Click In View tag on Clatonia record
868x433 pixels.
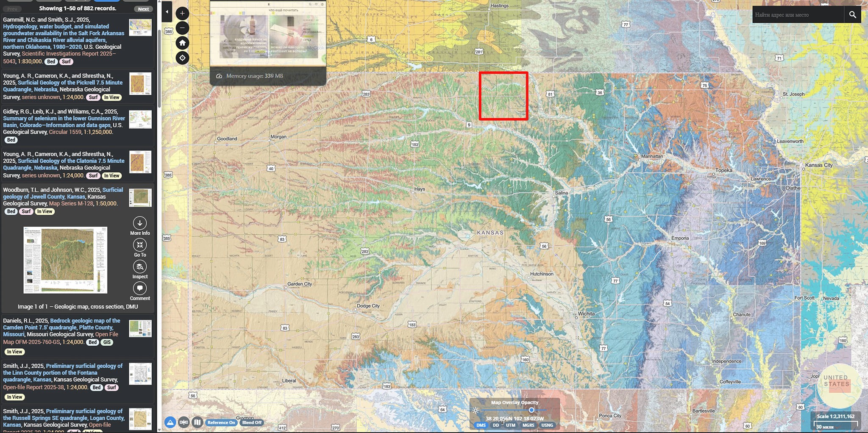(x=111, y=176)
